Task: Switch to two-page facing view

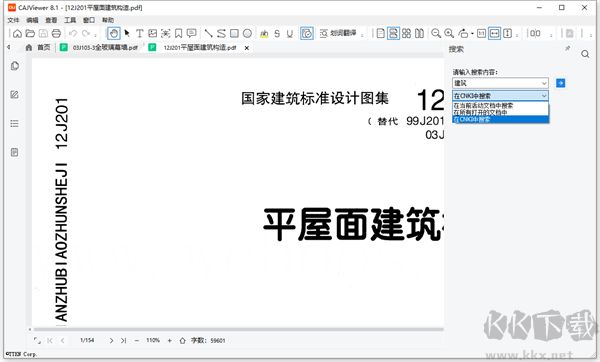Action: tap(419, 34)
